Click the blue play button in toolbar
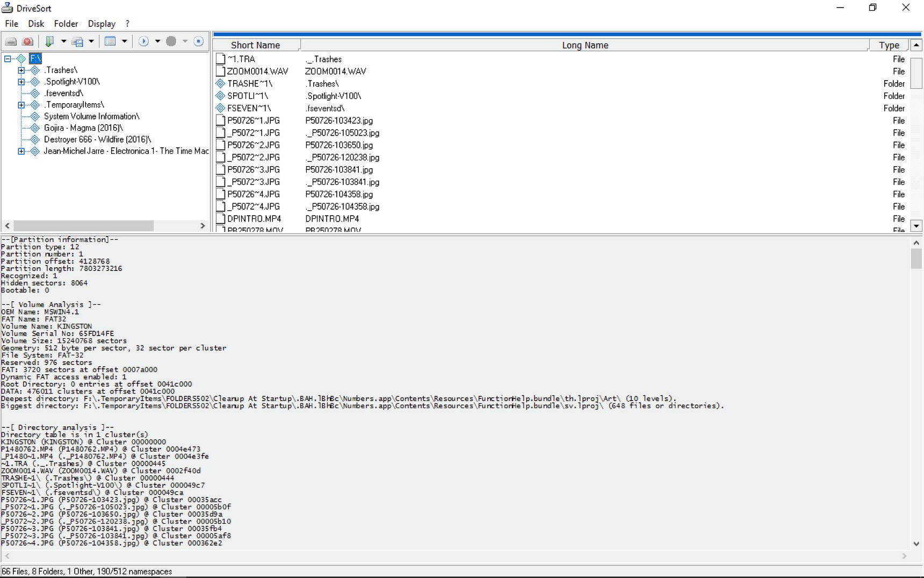Viewport: 924px width, 578px height. [x=143, y=41]
